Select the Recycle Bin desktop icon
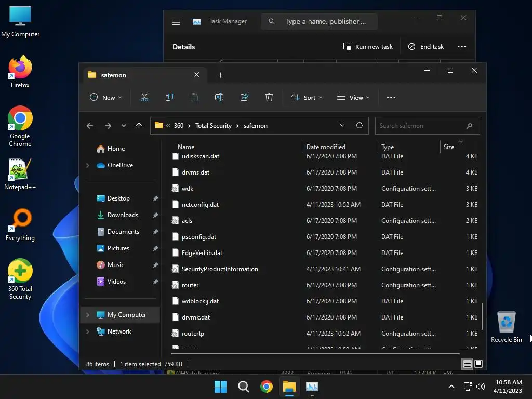Image resolution: width=532 pixels, height=399 pixels. 506,327
